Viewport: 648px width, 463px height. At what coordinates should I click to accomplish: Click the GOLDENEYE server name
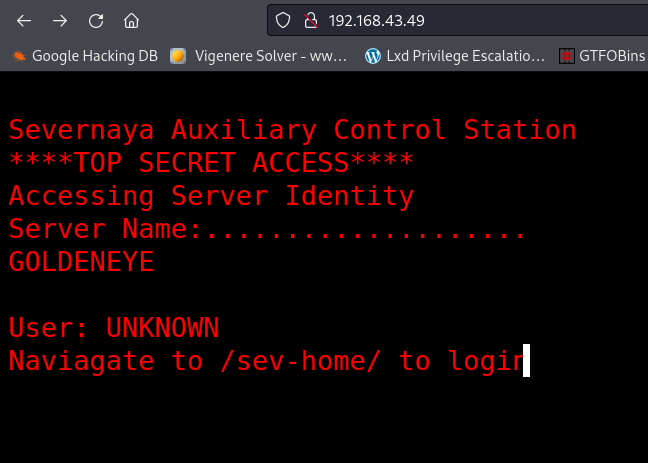pos(81,262)
